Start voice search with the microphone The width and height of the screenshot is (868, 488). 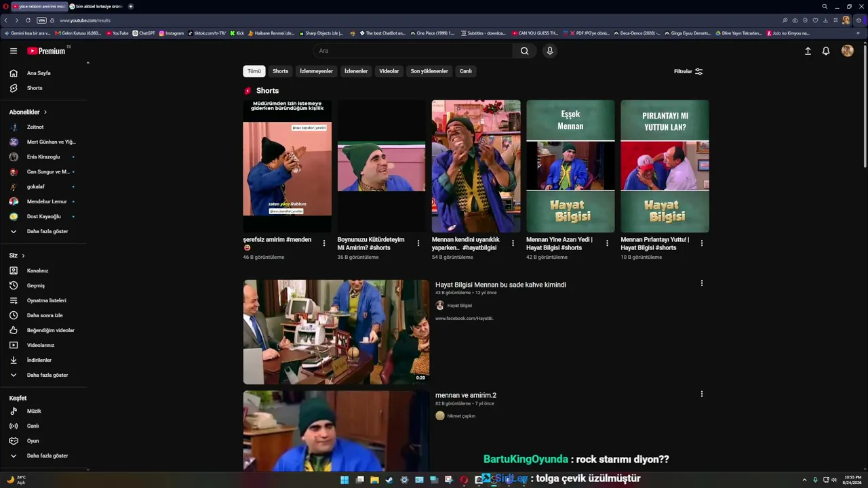pos(550,51)
